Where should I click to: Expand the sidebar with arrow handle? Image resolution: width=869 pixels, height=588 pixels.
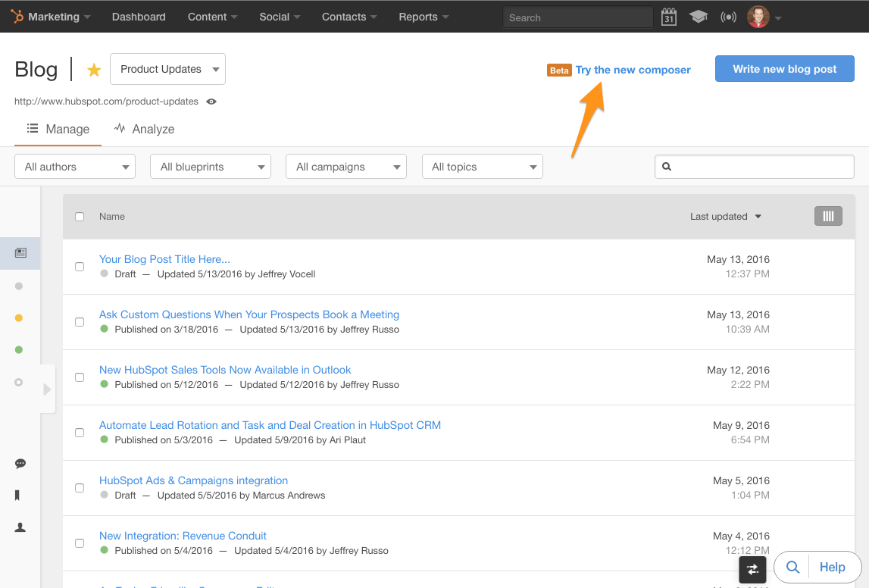coord(47,389)
